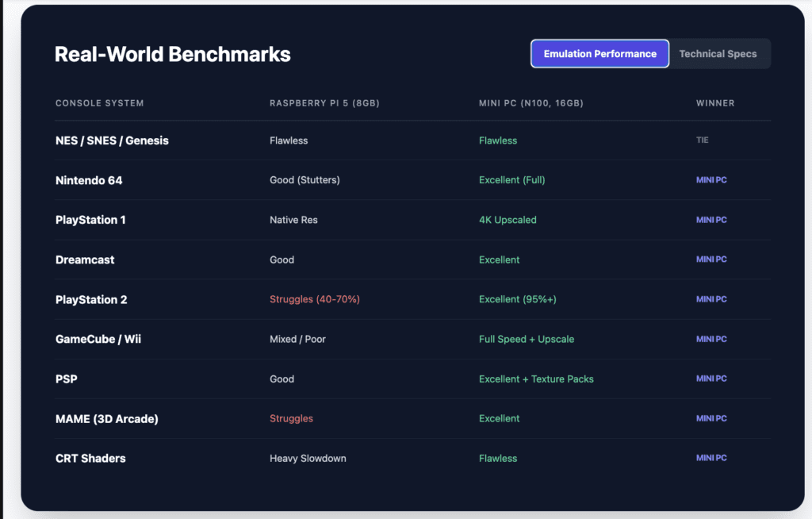Click Good in the Dreamcast row

pos(282,259)
